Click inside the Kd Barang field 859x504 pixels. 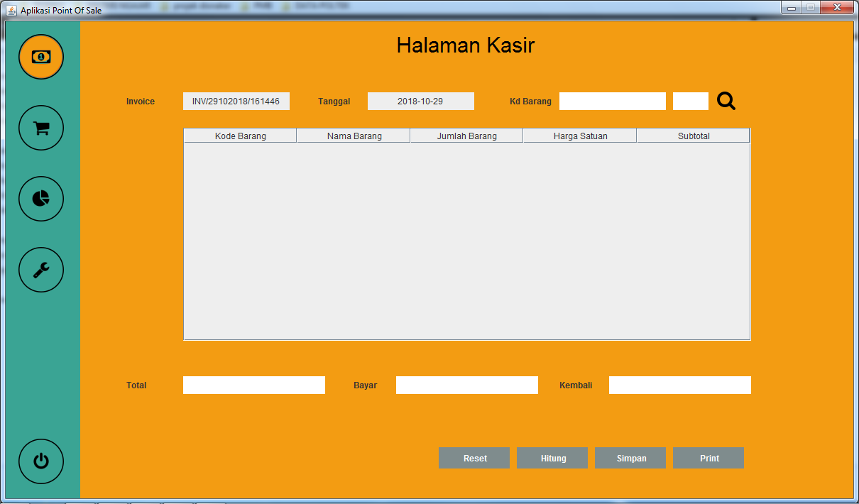tap(612, 101)
